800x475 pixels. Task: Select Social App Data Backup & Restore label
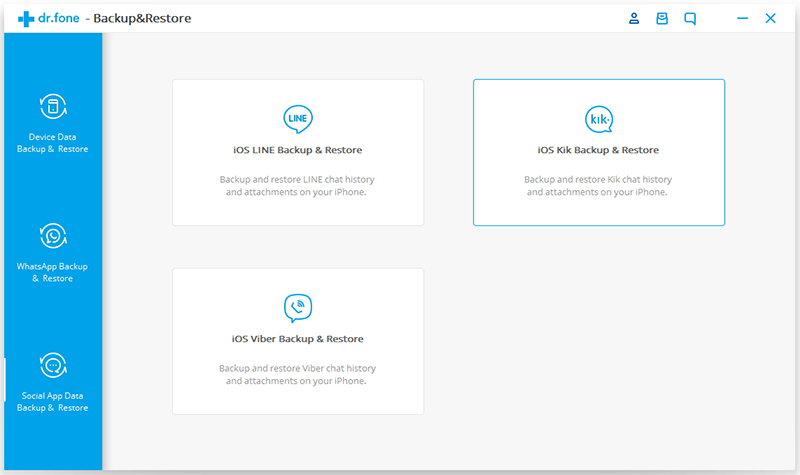click(x=53, y=402)
